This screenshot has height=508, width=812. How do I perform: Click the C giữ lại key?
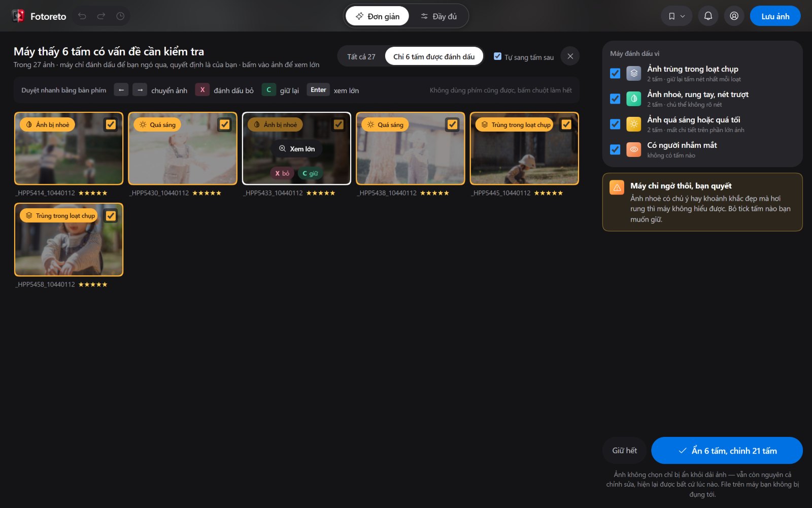(x=268, y=90)
